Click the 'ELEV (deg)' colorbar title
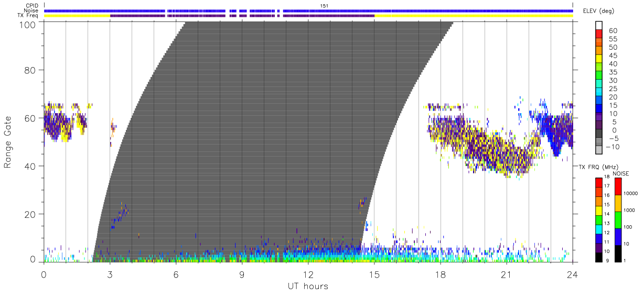 click(599, 11)
